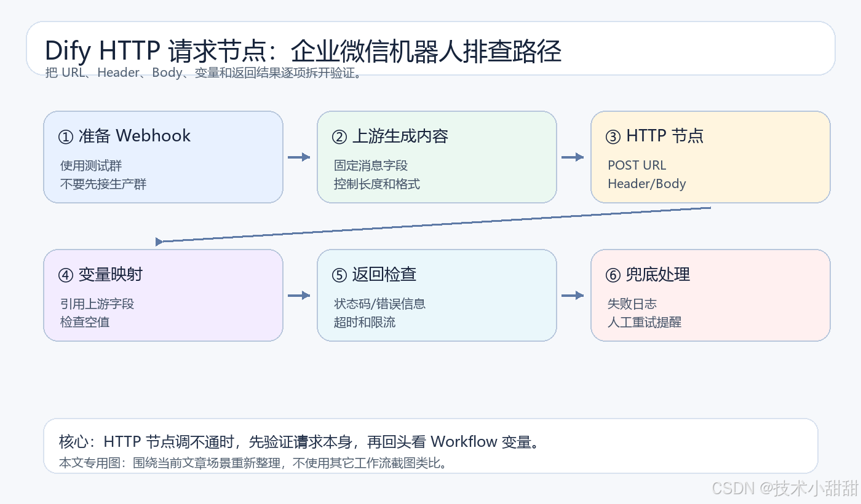Viewport: 861px width, 504px height.
Task: Select the '⑤ 返回检查' card heading
Action: point(374,274)
